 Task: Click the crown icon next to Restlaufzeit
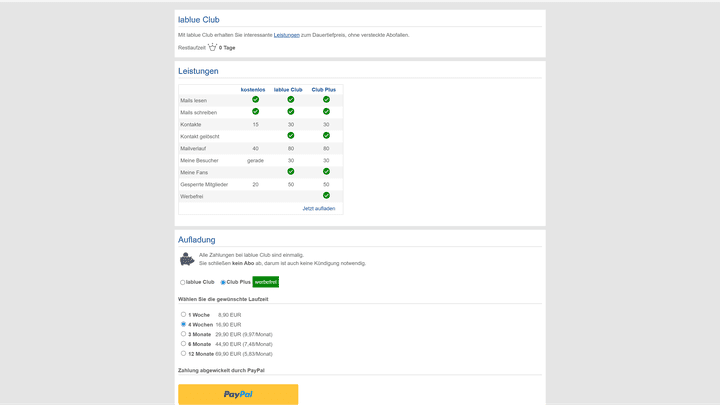[x=212, y=47]
